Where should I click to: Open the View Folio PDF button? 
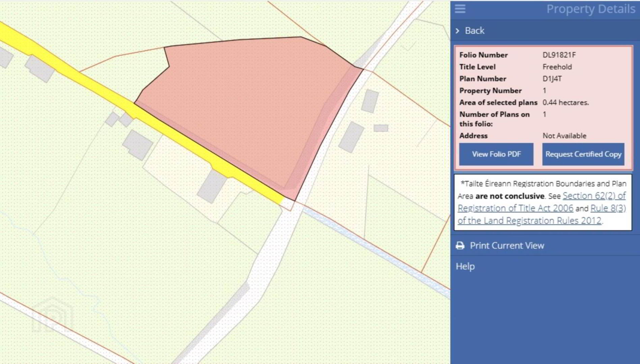point(496,154)
